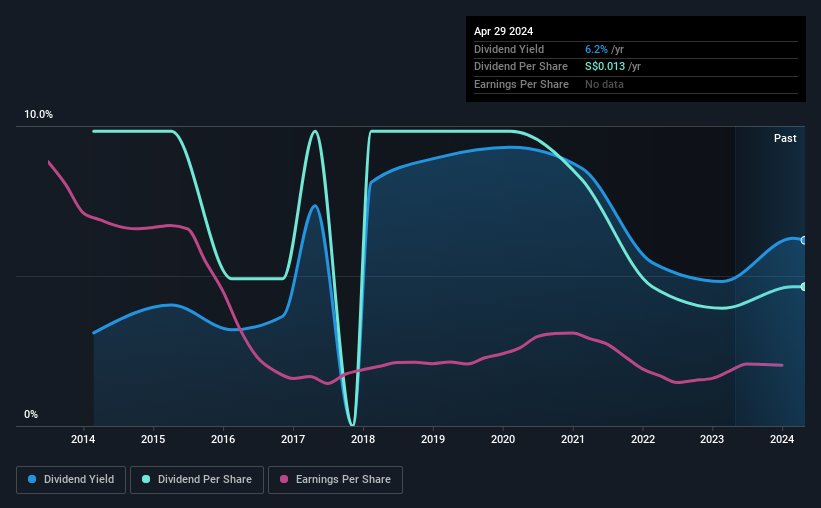Viewport: 821px width, 508px height.
Task: Click the pink Earnings Per Share legend dot
Action: click(284, 479)
